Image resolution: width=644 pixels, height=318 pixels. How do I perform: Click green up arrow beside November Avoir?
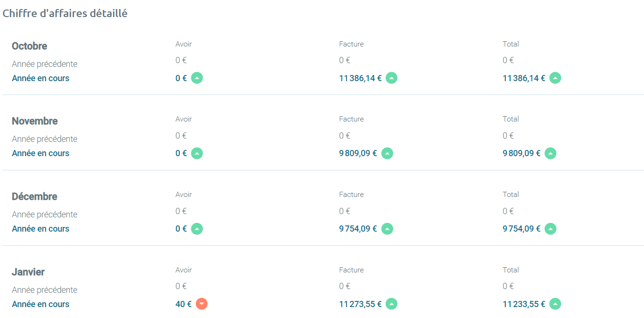pos(197,153)
